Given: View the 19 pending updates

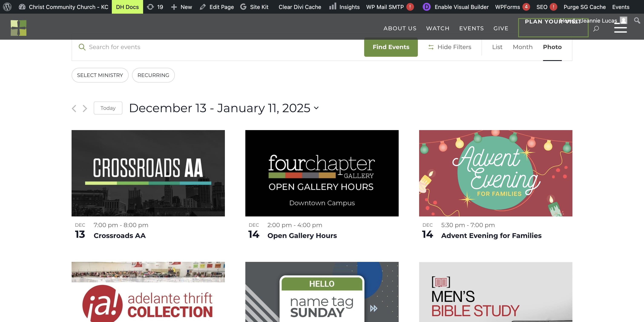Looking at the screenshot, I should coord(155,7).
